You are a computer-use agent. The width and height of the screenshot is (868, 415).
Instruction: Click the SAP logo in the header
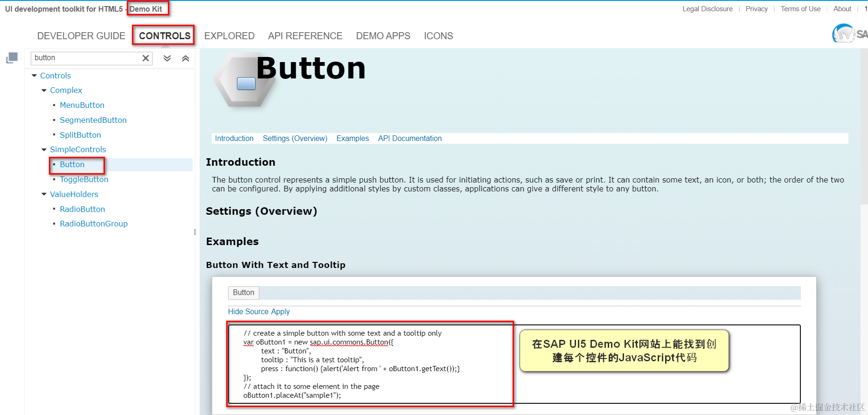850,34
